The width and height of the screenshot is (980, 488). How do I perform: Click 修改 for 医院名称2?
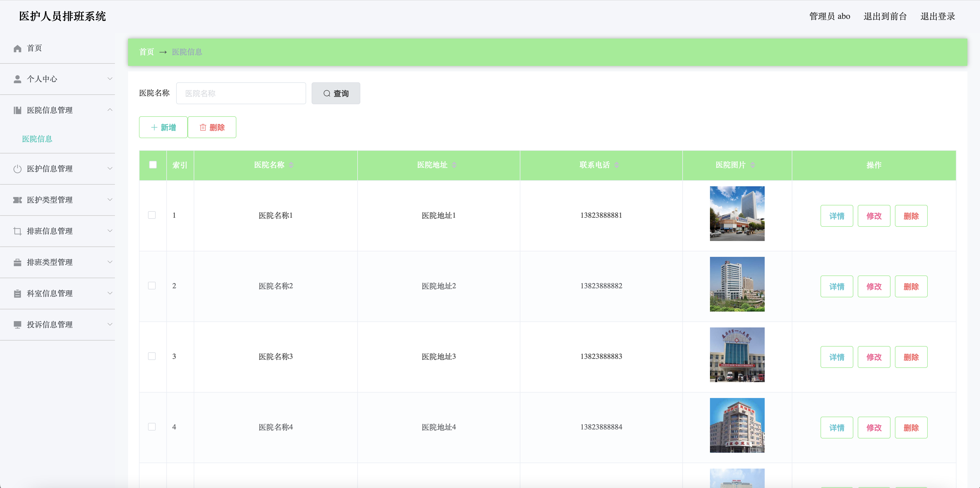tap(874, 287)
